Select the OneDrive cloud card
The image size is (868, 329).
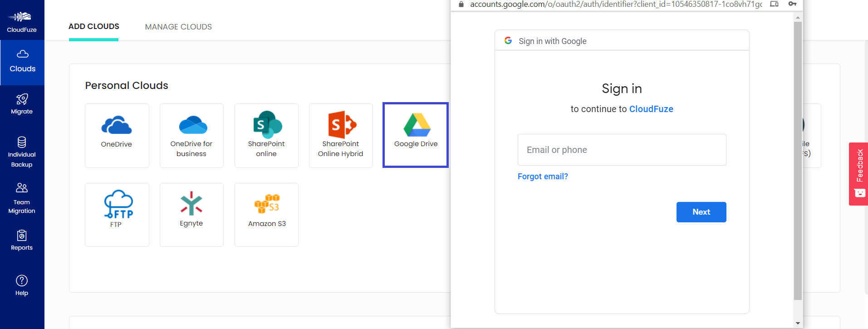117,136
